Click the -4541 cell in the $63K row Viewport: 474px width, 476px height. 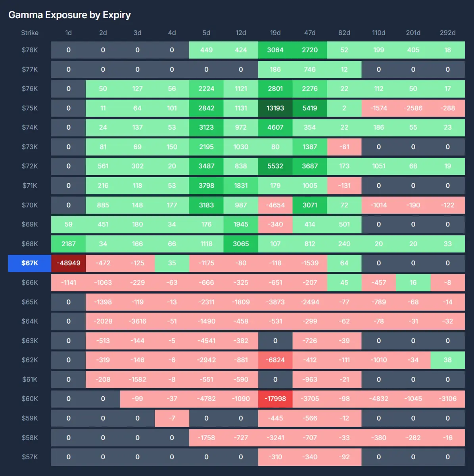[x=206, y=341]
